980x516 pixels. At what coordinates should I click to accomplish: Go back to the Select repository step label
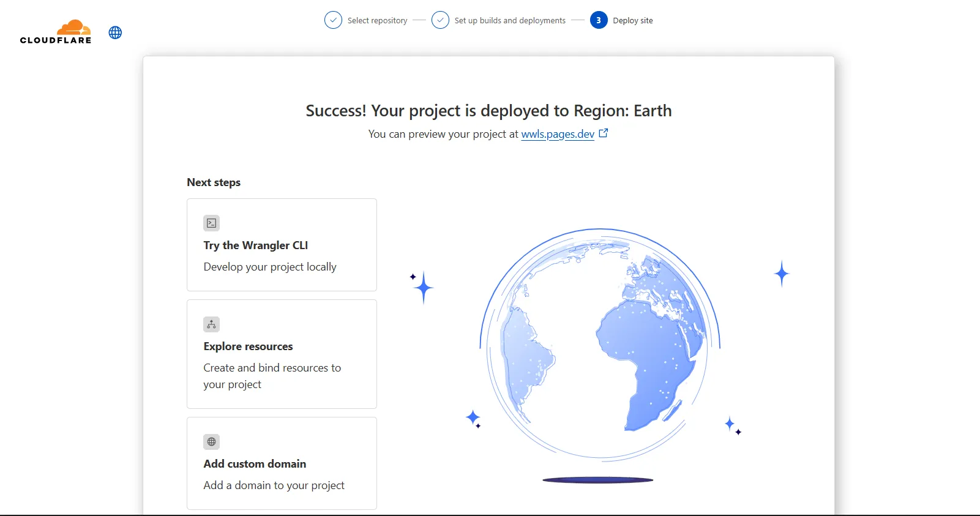(x=377, y=21)
